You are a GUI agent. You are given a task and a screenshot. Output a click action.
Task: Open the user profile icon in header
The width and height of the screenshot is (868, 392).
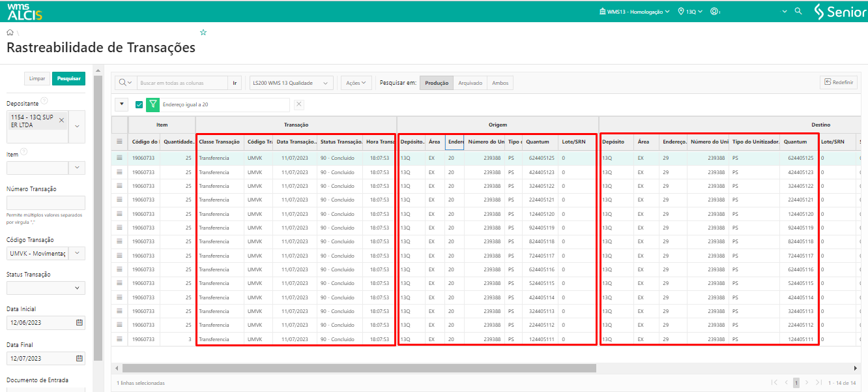[715, 12]
